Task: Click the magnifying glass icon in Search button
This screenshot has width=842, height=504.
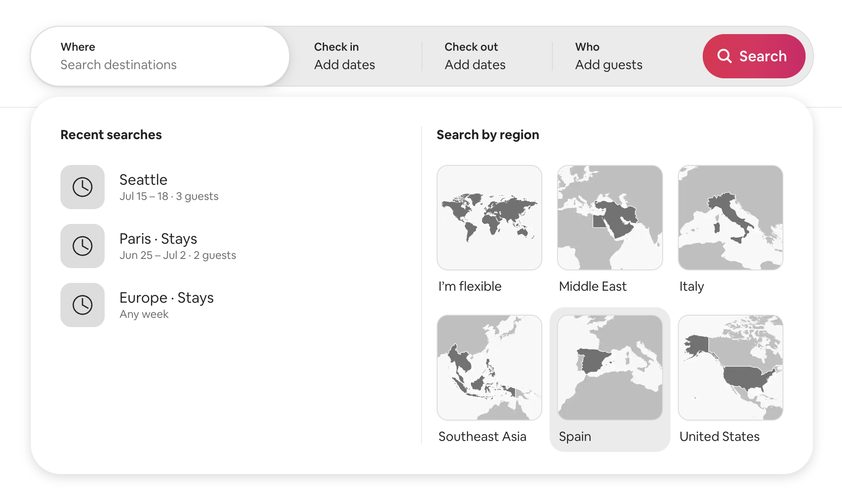Action: point(724,56)
